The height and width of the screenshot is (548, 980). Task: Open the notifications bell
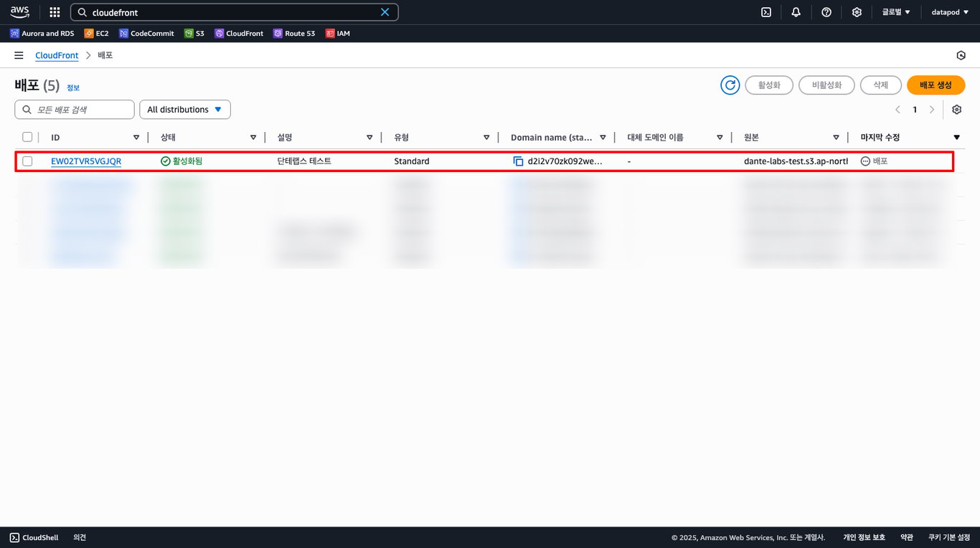pyautogui.click(x=796, y=12)
